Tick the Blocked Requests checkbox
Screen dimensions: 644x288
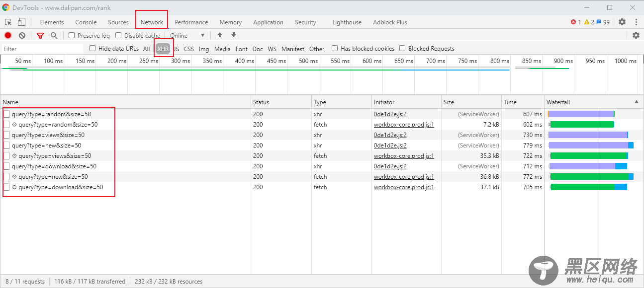pyautogui.click(x=402, y=48)
